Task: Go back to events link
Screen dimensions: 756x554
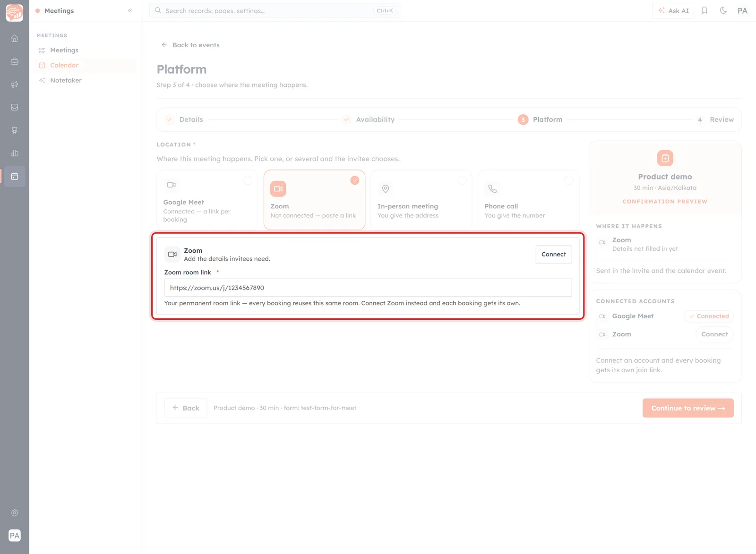Action: point(190,45)
